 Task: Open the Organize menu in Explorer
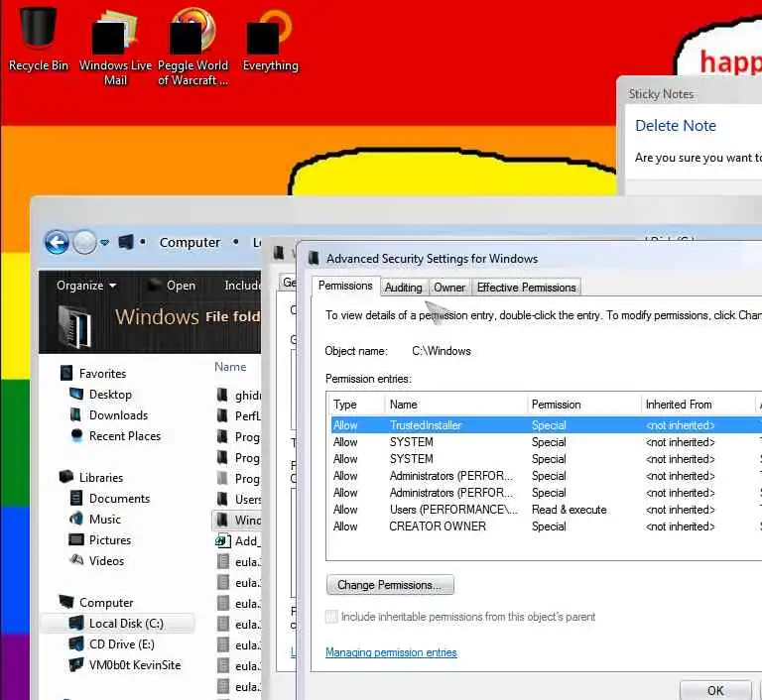point(86,286)
